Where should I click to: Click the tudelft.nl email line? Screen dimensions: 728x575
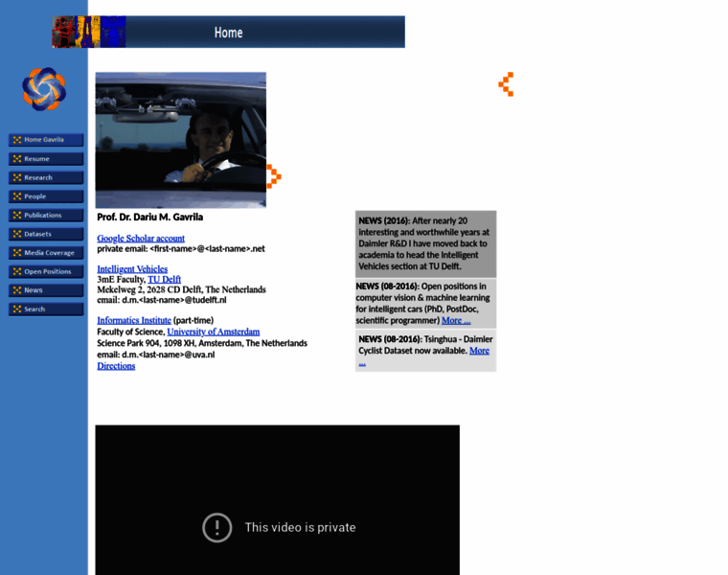(162, 300)
